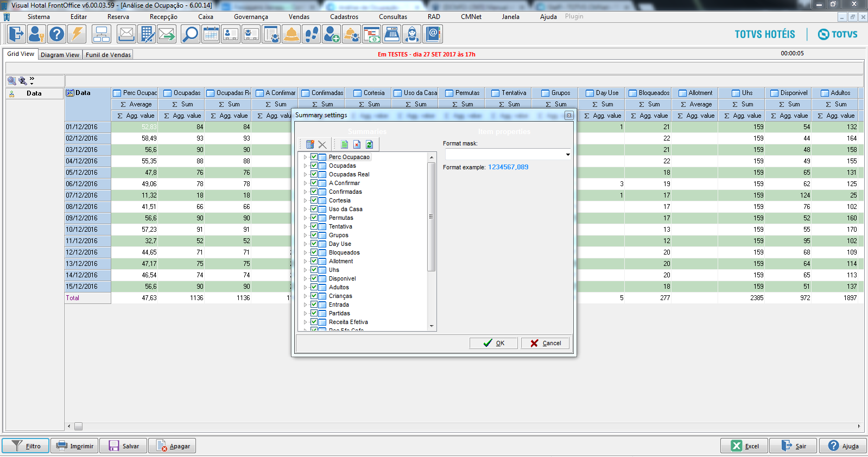Click the refresh page icon in Summary settings
868x457 pixels.
369,144
